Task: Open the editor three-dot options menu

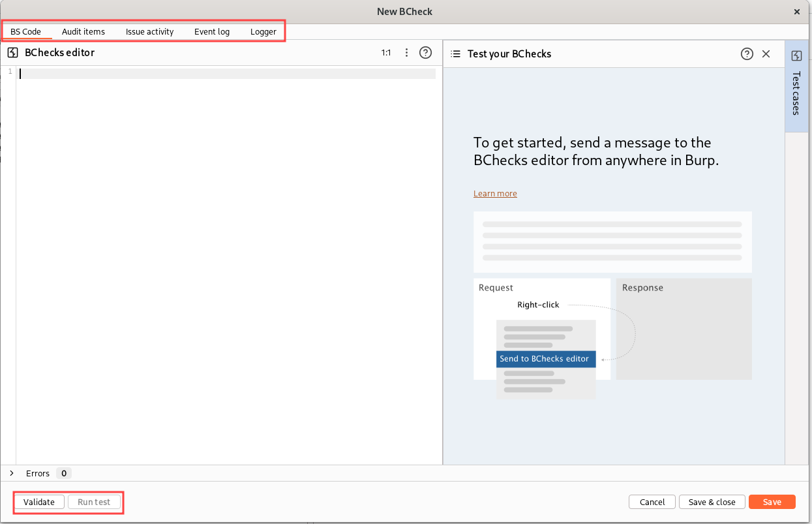Action: (x=406, y=53)
